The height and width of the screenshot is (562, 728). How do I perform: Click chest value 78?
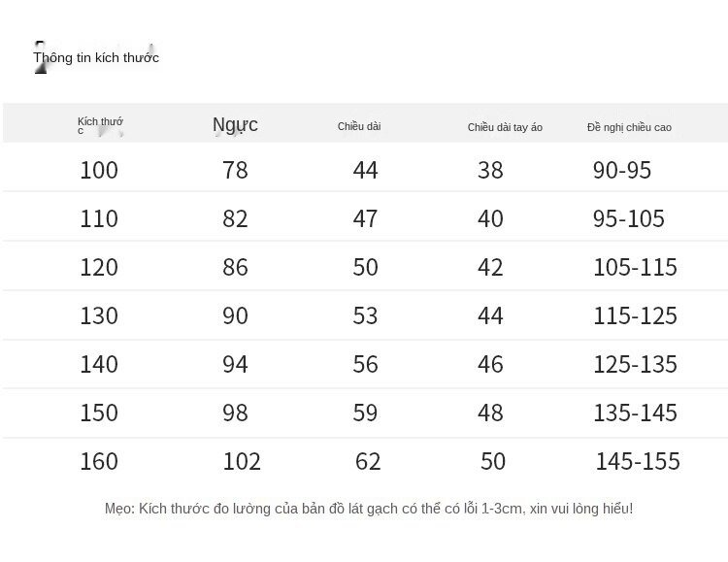pyautogui.click(x=236, y=171)
